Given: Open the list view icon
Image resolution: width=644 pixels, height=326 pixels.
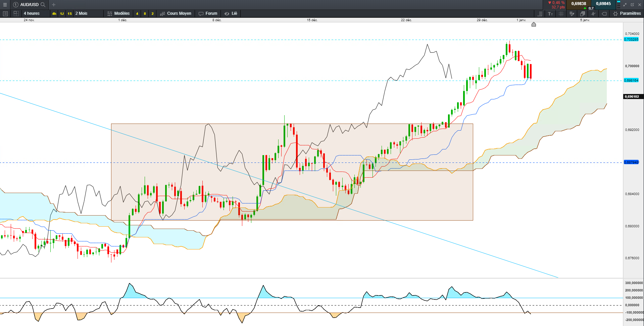Looking at the screenshot, I should click(5, 14).
